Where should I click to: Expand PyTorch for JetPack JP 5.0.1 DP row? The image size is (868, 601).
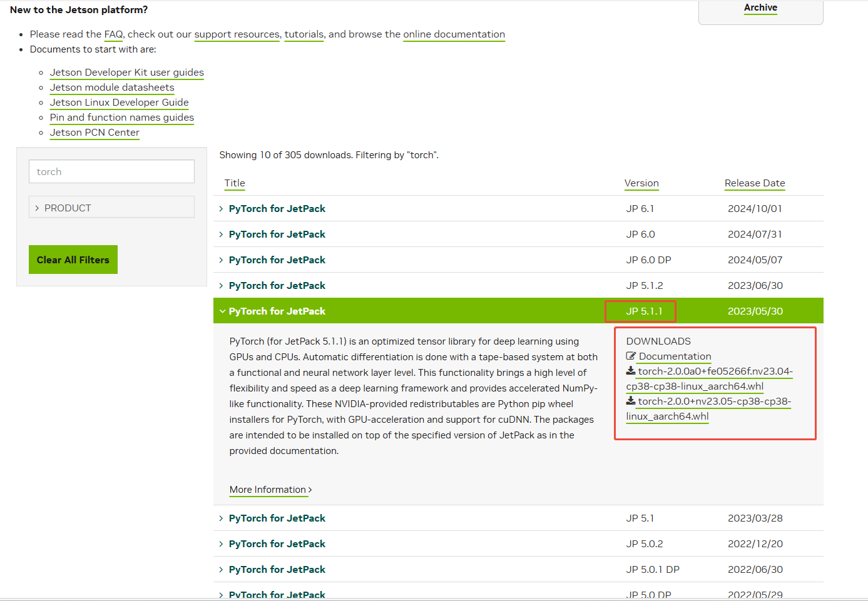coord(518,569)
